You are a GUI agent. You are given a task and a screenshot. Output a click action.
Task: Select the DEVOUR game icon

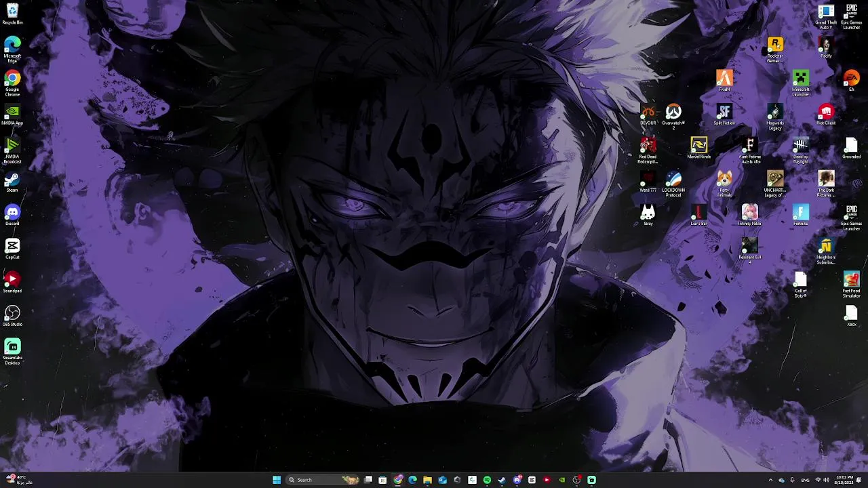point(648,115)
